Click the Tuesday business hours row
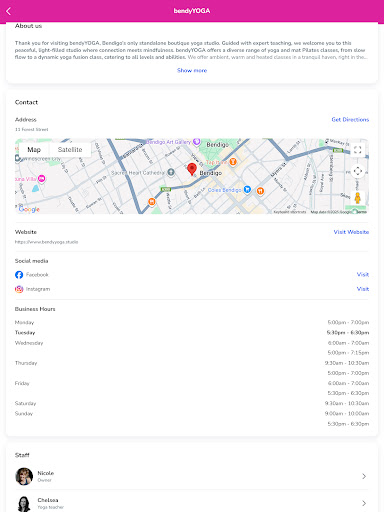The height and width of the screenshot is (512, 384). (192, 333)
